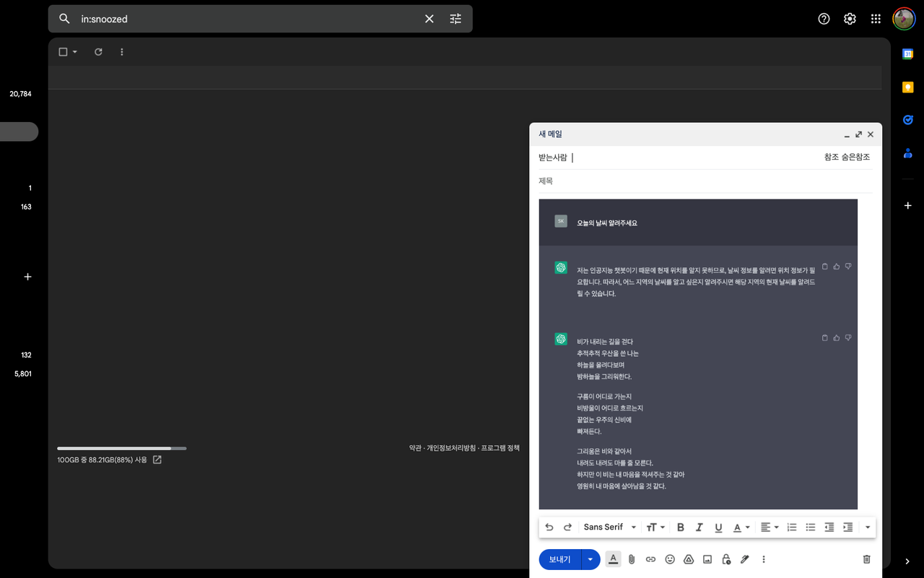Open send options dropdown arrow
The image size is (924, 578).
pos(590,559)
